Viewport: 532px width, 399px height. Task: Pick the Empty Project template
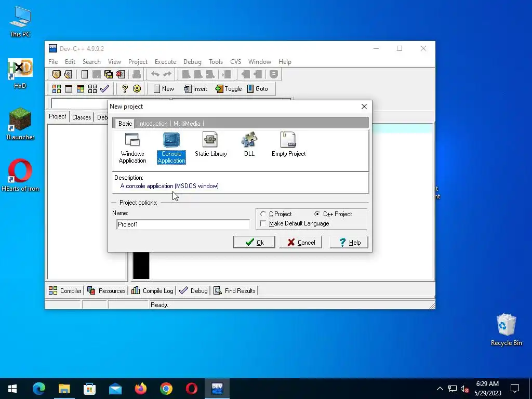tap(288, 144)
